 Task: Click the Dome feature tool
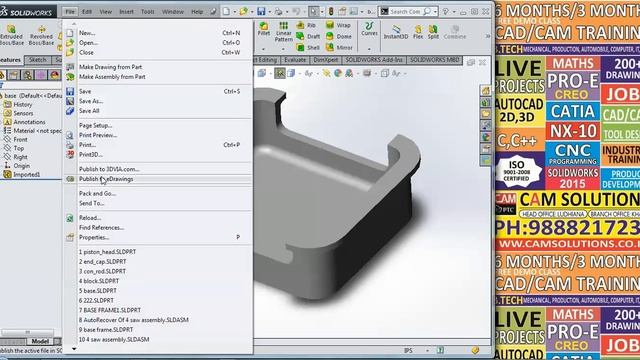pos(339,36)
